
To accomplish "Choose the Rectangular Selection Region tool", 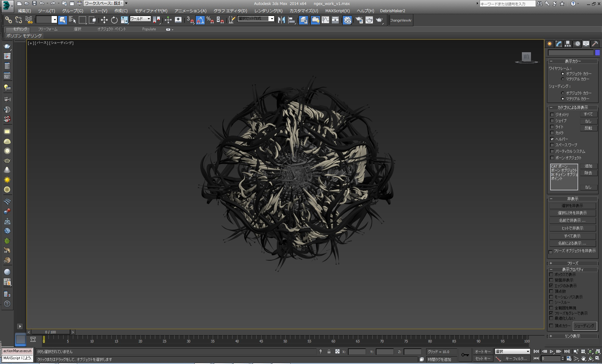I will [x=83, y=20].
